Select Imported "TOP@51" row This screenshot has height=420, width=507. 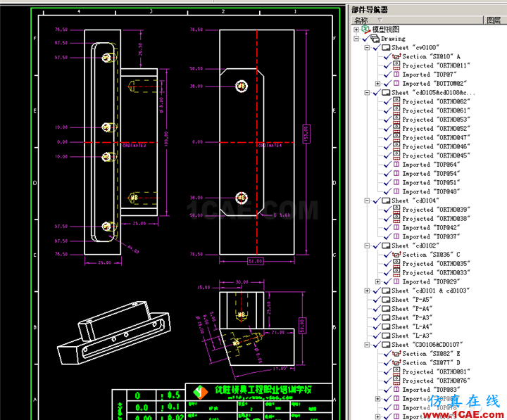(x=431, y=183)
